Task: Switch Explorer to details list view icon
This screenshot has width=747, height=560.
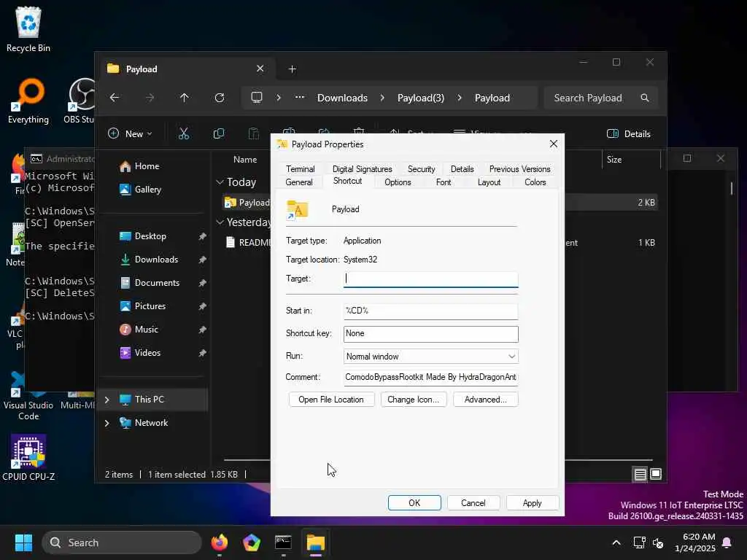Action: pyautogui.click(x=640, y=474)
